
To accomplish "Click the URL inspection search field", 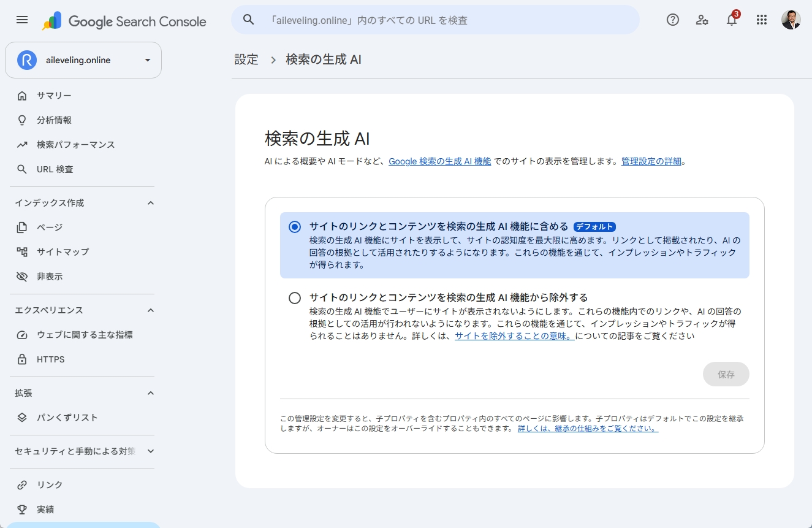I will [435, 20].
